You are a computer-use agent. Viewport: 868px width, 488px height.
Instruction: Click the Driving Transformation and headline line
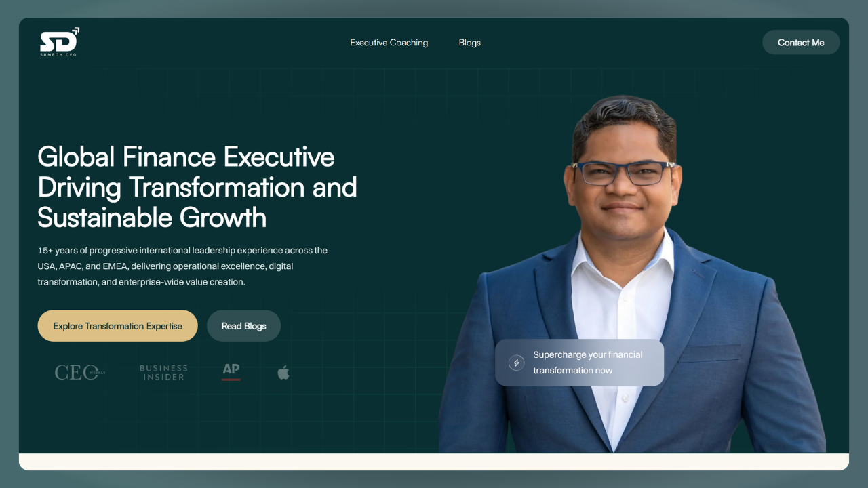(197, 187)
